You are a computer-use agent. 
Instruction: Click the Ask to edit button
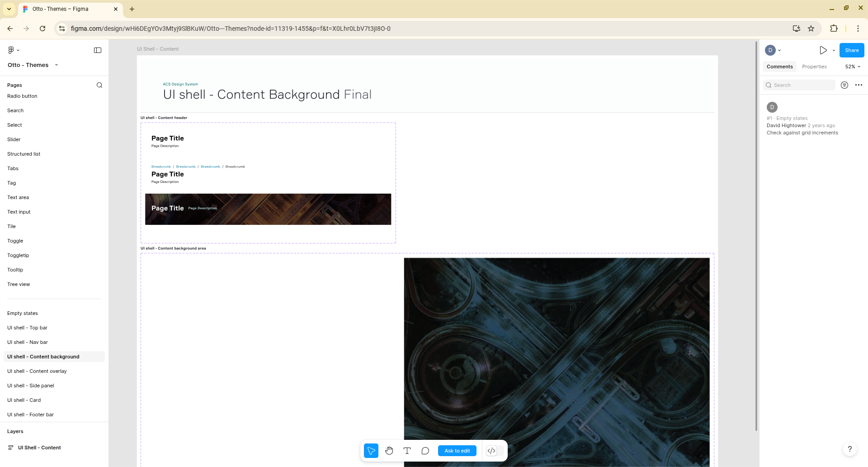pyautogui.click(x=457, y=451)
